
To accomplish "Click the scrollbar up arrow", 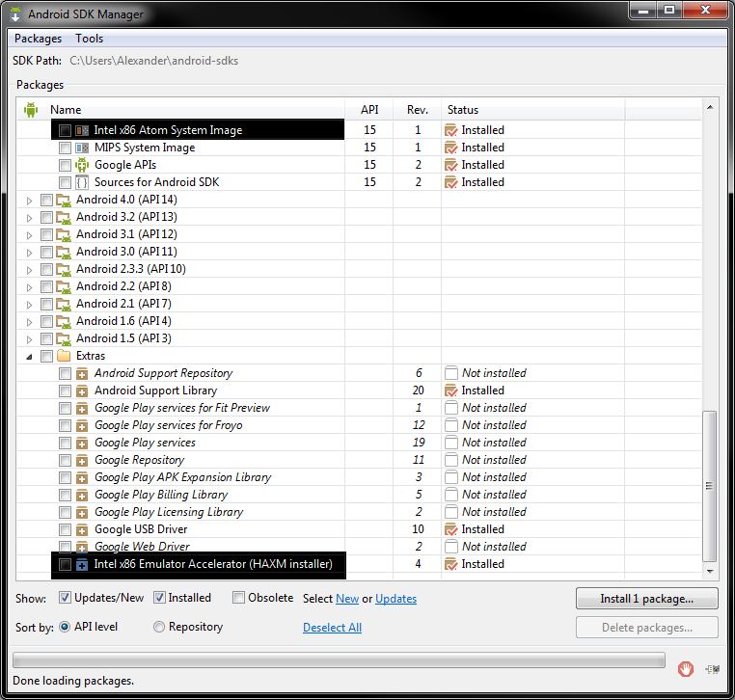I will pos(710,107).
